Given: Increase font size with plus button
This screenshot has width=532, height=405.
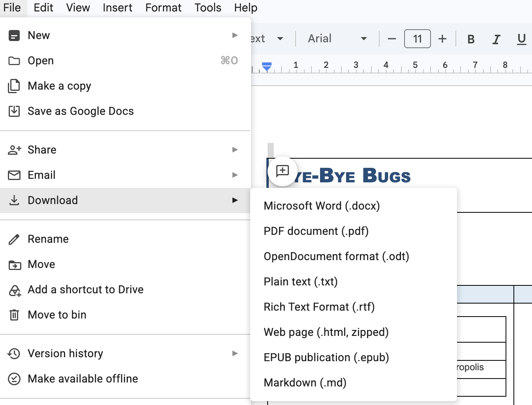Looking at the screenshot, I should point(442,39).
